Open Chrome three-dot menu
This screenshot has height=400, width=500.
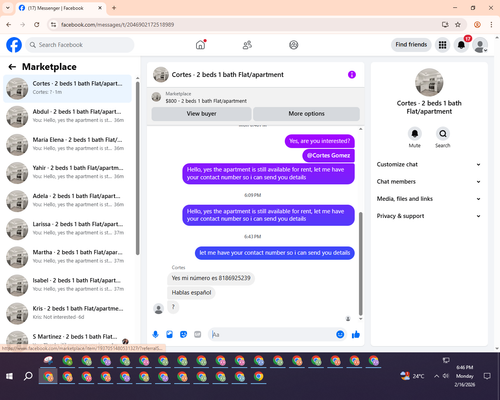tap(491, 24)
